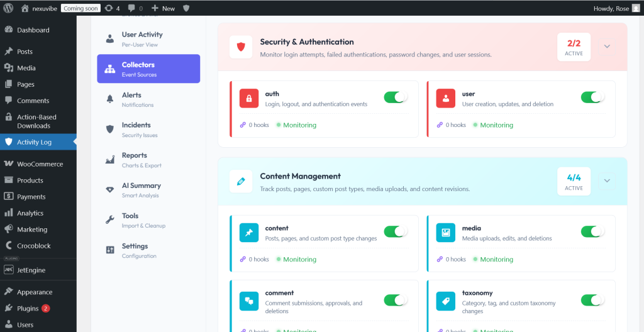This screenshot has height=332, width=644.
Task: Open the Pages menu item
Action: 38,84
